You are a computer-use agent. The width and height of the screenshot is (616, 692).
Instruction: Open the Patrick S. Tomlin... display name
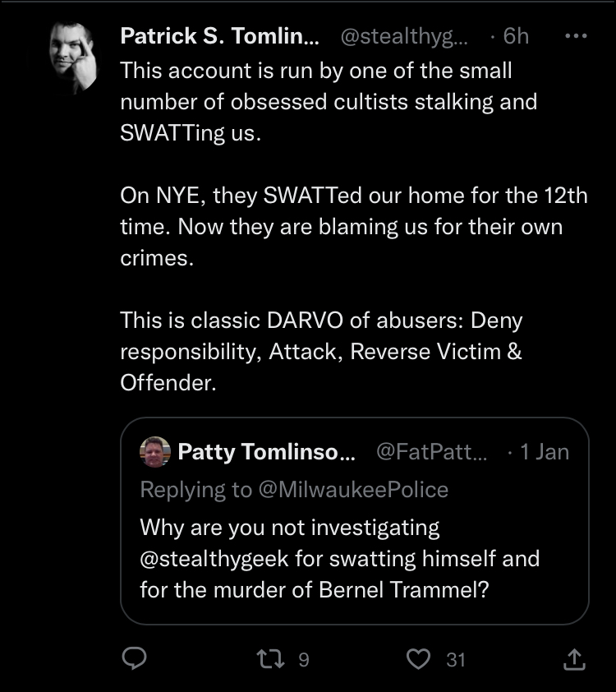[219, 35]
